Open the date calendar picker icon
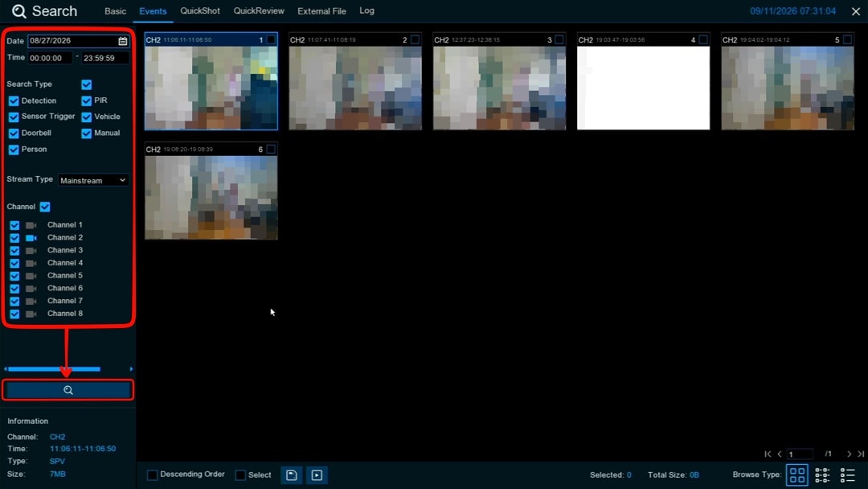Screen dimensions: 868x489 click(123, 41)
